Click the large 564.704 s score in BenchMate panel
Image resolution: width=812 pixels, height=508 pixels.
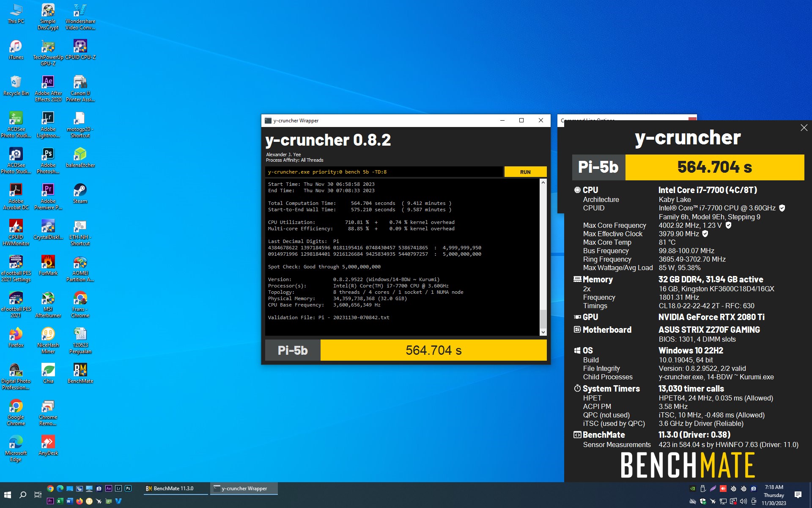click(x=715, y=167)
